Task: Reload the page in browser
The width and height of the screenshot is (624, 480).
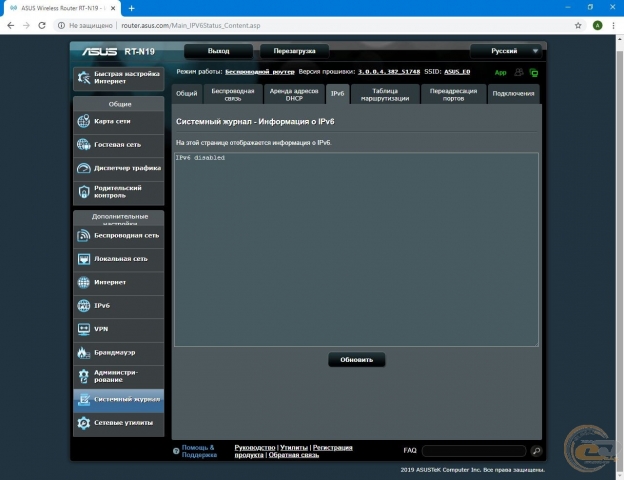Action: pyautogui.click(x=42, y=25)
